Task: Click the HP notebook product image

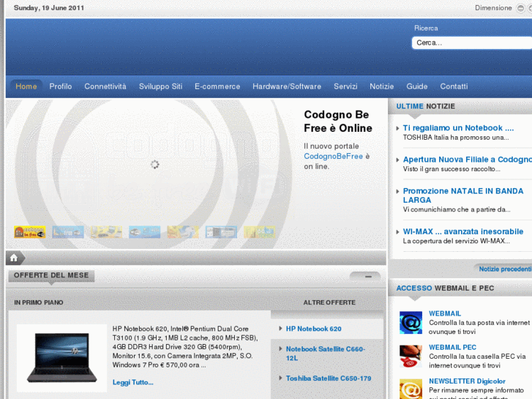Action: 61,358
